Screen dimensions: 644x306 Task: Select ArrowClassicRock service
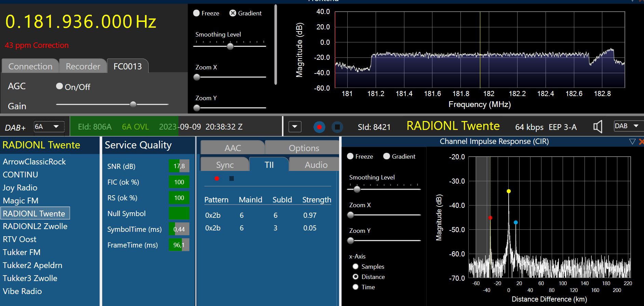click(x=34, y=162)
